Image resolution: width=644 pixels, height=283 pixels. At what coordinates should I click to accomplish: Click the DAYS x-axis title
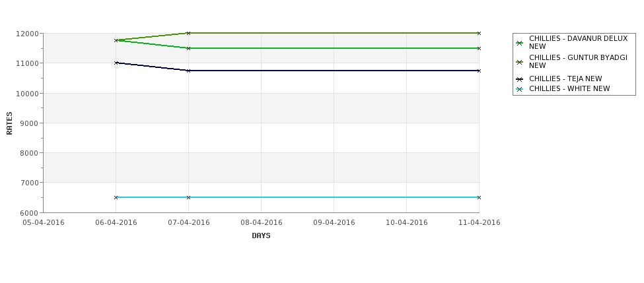pos(261,236)
